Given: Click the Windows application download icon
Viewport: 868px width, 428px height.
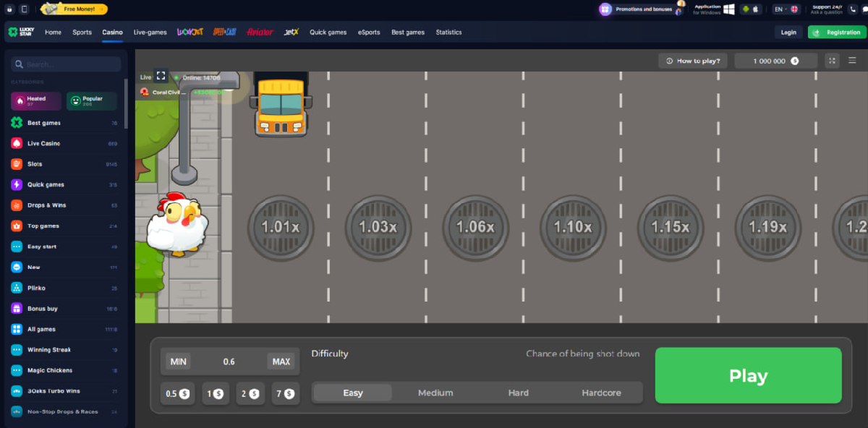Looking at the screenshot, I should [729, 9].
